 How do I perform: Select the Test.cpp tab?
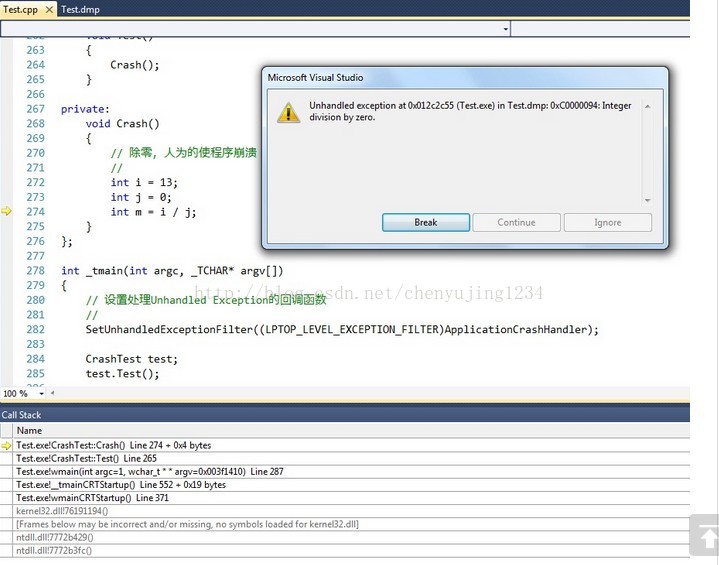(21, 9)
